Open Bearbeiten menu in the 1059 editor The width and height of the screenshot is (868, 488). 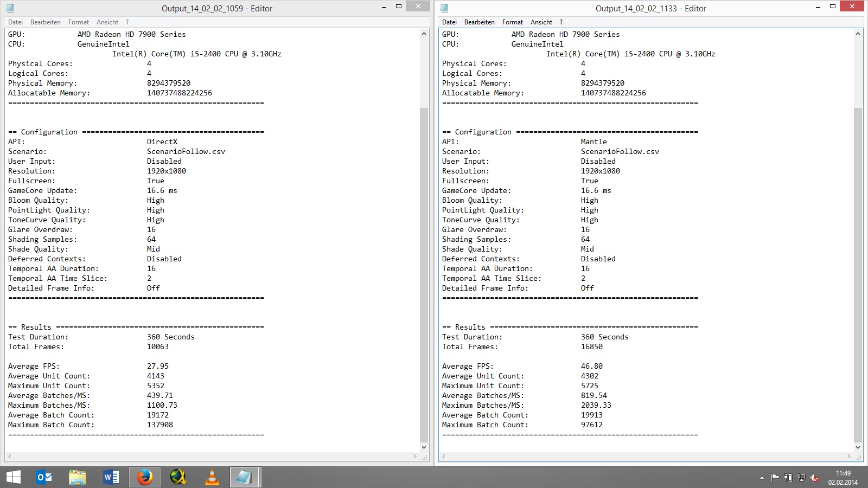(x=46, y=22)
